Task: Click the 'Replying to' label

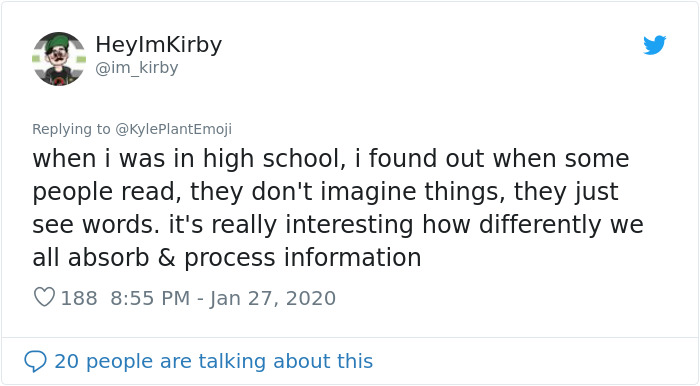Action: click(x=71, y=129)
